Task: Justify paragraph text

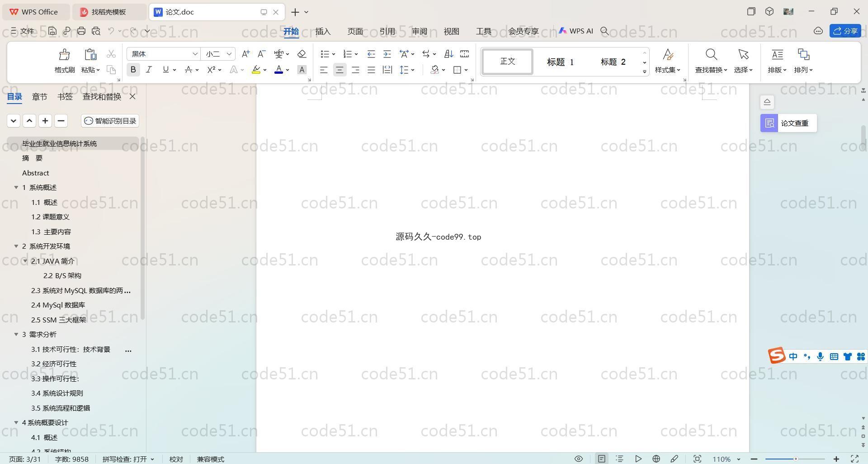Action: [x=371, y=70]
